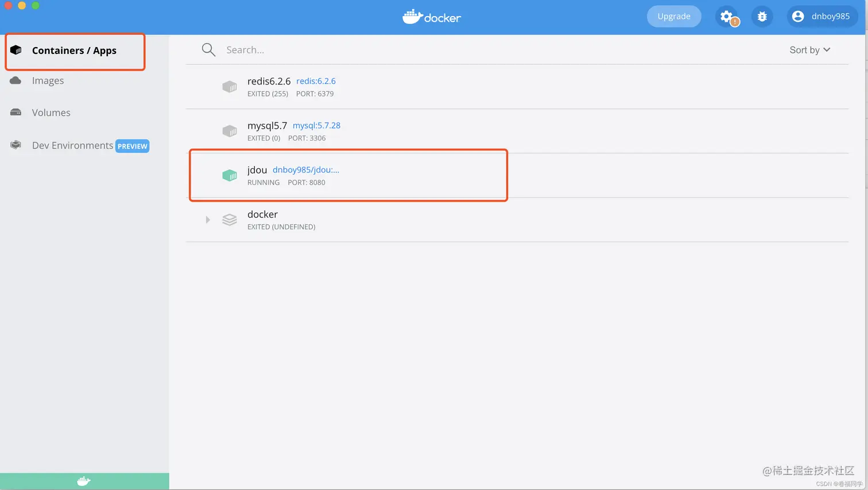The image size is (868, 490).
Task: Expand the docker app group arrow
Action: coord(208,220)
